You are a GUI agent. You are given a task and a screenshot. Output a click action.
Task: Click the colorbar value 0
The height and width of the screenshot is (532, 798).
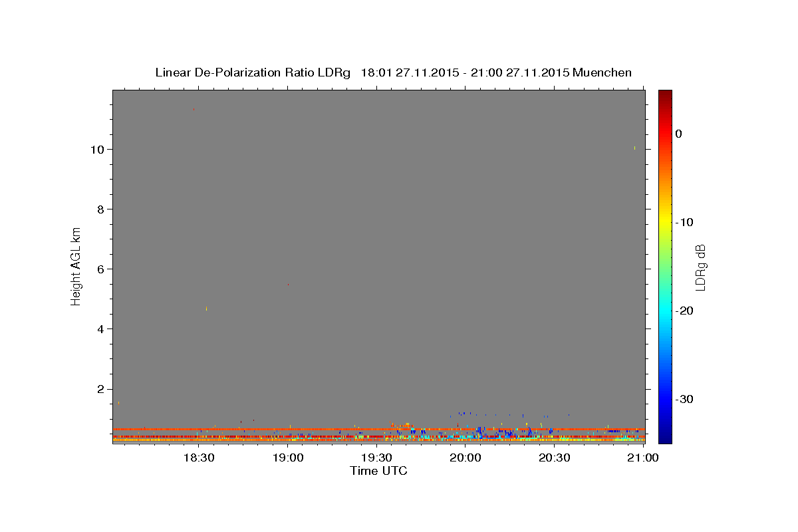click(x=678, y=134)
